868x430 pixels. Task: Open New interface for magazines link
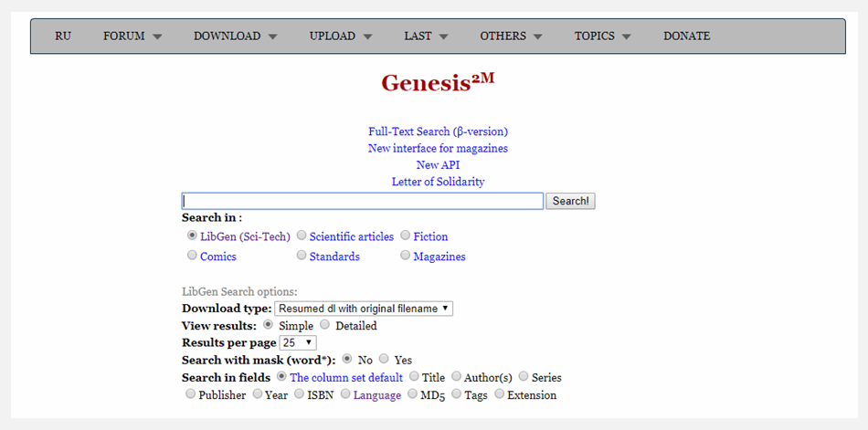438,148
